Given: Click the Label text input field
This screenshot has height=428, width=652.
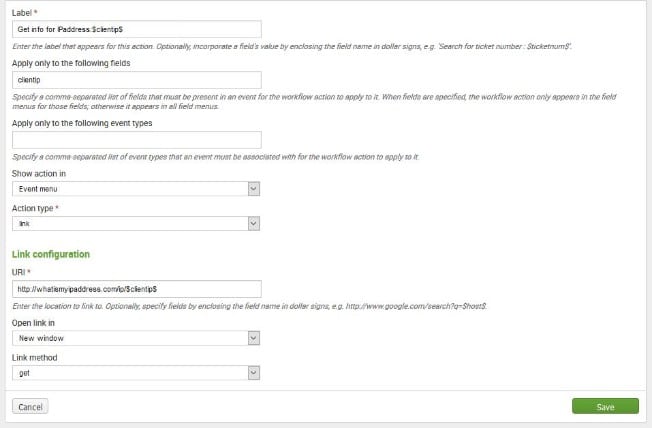Looking at the screenshot, I should tap(136, 29).
